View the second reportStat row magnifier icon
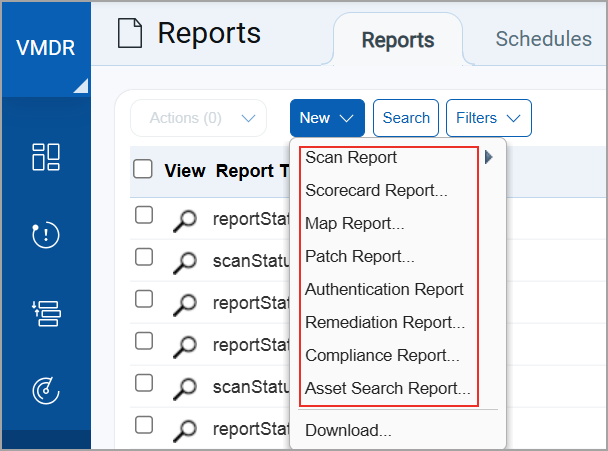This screenshot has height=451, width=608. 185,305
